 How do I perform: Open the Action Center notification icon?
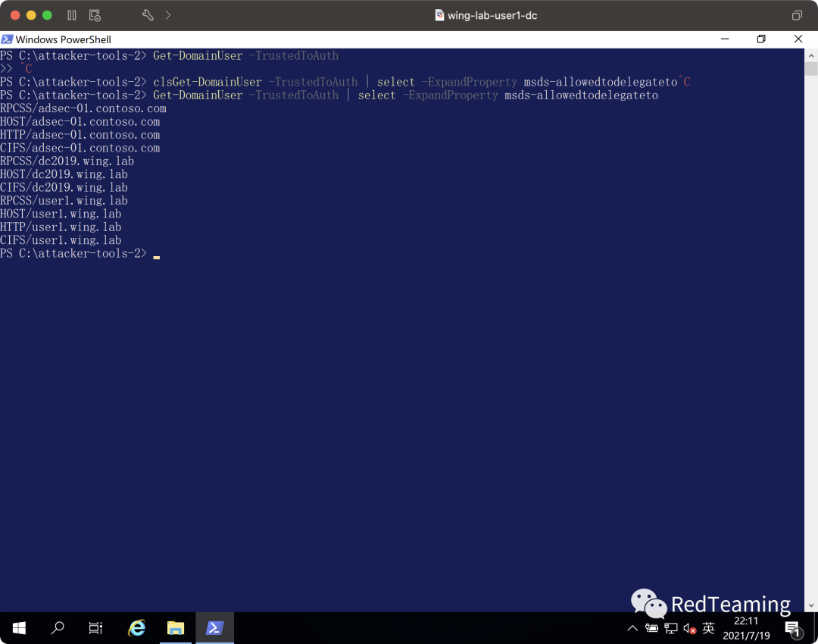[792, 629]
